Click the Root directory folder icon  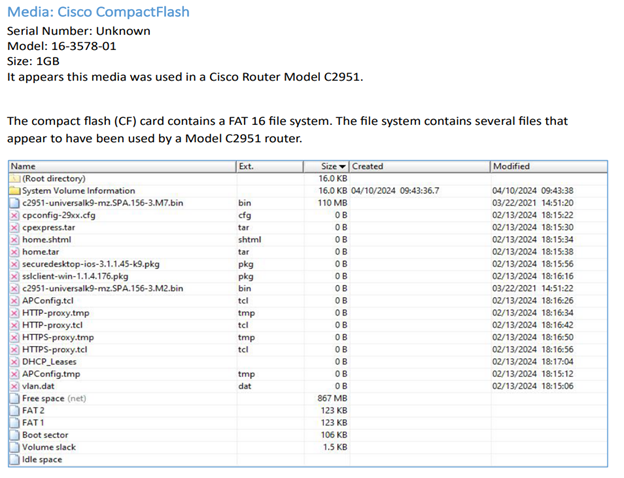point(15,178)
